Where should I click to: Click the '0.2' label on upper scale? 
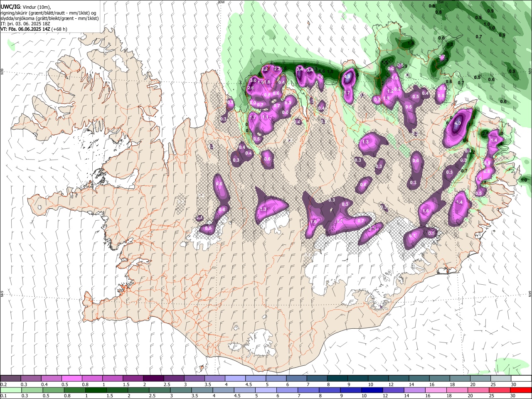tap(4, 384)
